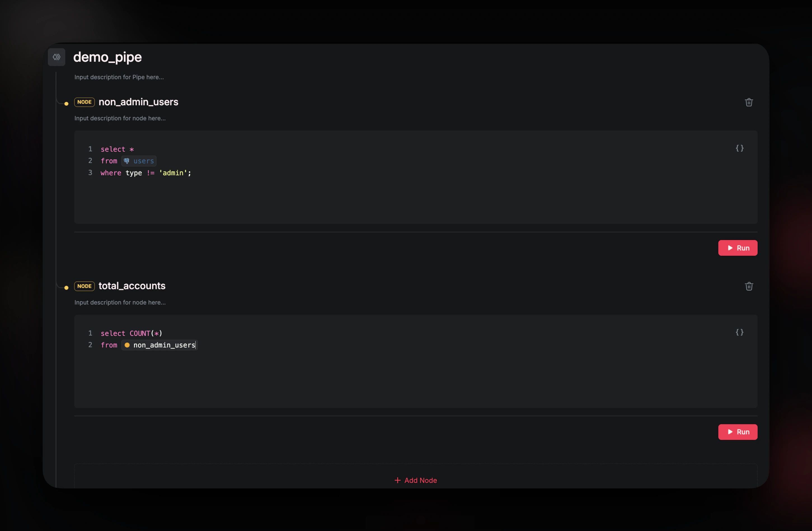Screen dimensions: 812x531
Task: Delete the total_accounts node via trash icon
Action: coord(749,286)
